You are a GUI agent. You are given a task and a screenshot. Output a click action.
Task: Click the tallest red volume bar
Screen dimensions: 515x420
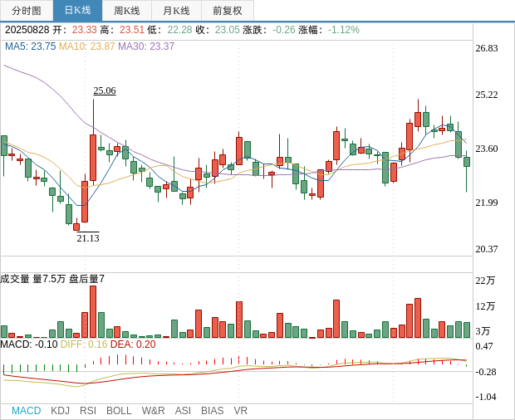[93, 312]
